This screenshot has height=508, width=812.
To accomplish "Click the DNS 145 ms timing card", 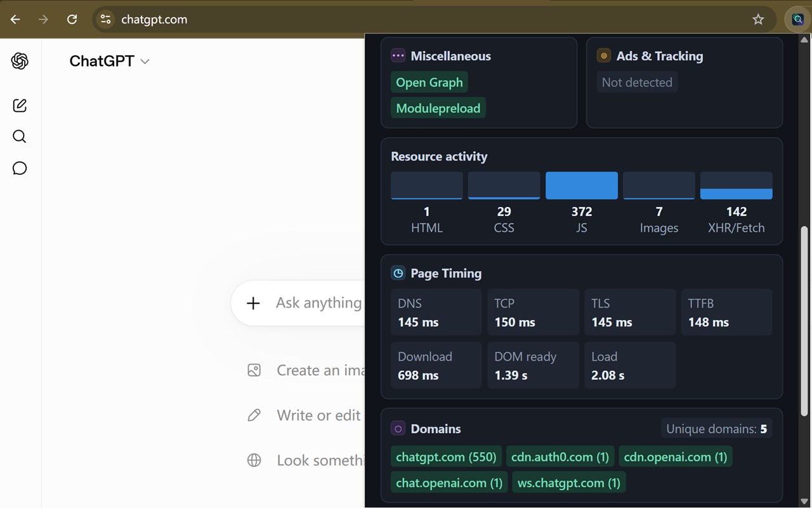I will (436, 312).
